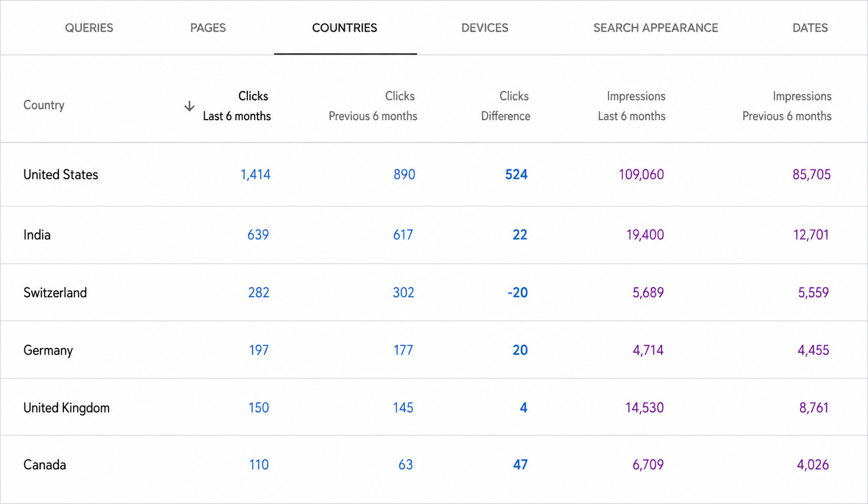Select the Countries tab
Image resolution: width=868 pixels, height=504 pixels.
coord(345,28)
